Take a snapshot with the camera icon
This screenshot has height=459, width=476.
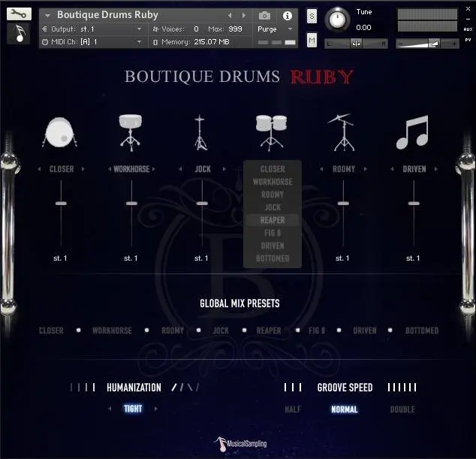click(x=264, y=16)
